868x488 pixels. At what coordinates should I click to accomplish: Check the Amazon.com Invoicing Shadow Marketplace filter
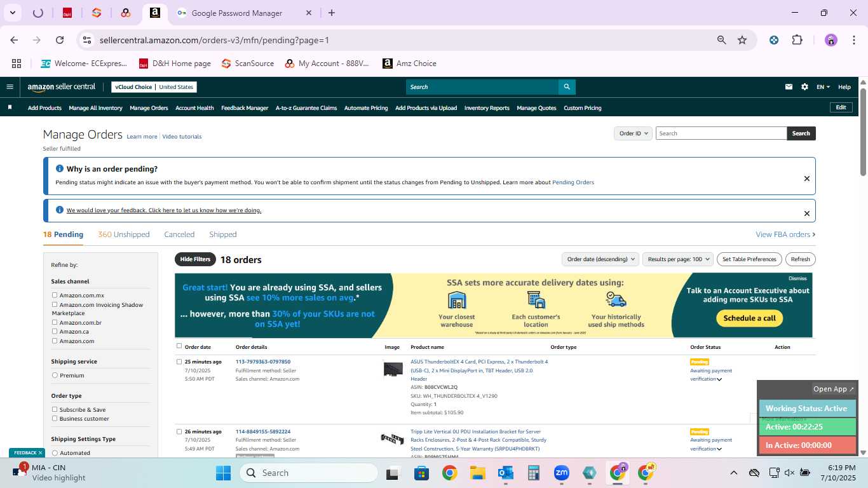click(55, 304)
